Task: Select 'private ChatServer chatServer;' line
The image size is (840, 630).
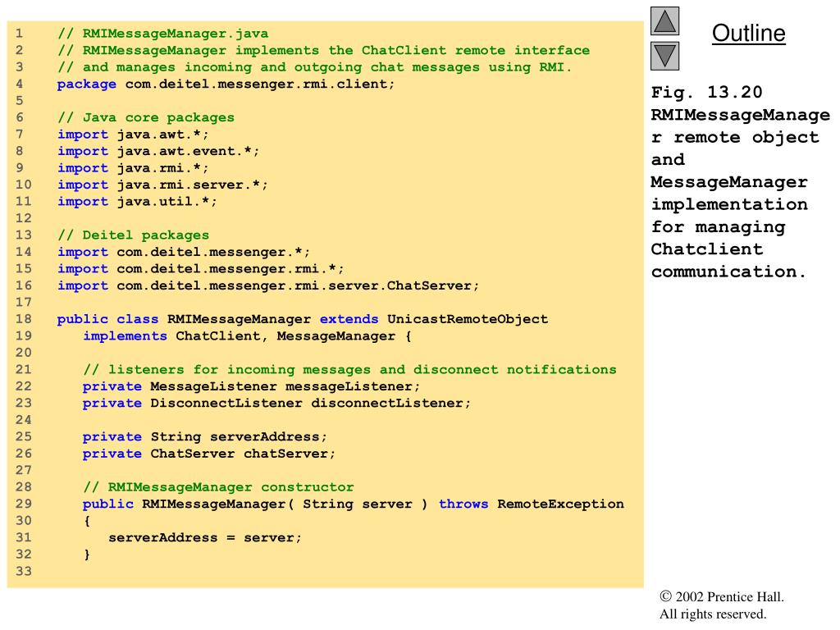Action: (209, 454)
